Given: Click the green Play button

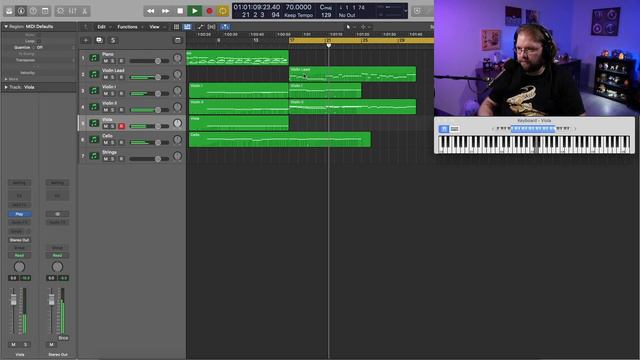Looking at the screenshot, I should tap(195, 11).
